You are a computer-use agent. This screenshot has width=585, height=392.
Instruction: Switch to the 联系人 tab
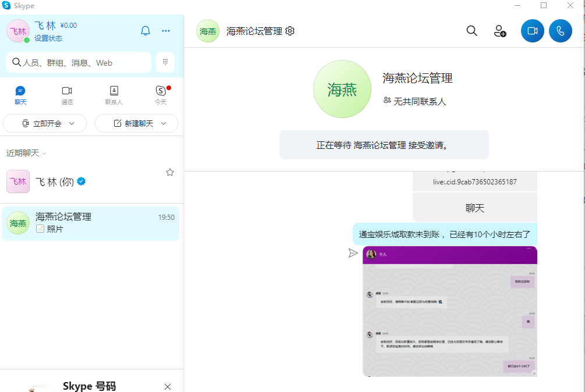(x=114, y=95)
